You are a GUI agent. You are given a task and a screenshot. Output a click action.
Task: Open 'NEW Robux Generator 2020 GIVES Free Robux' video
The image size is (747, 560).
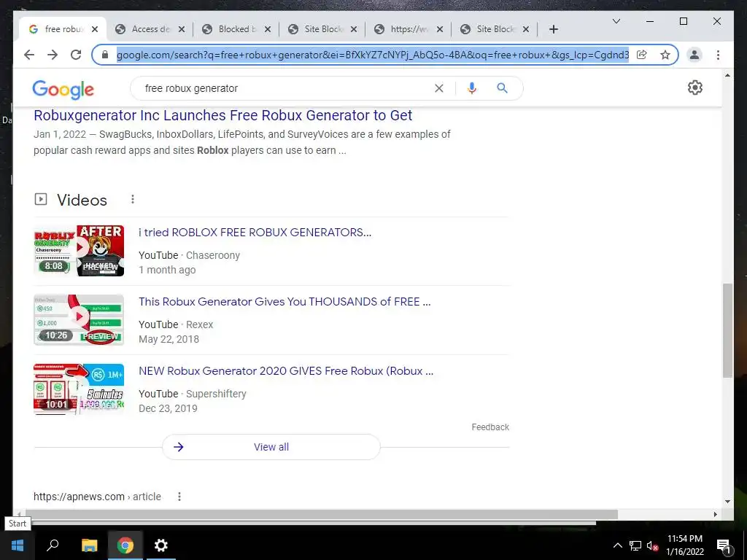[286, 371]
